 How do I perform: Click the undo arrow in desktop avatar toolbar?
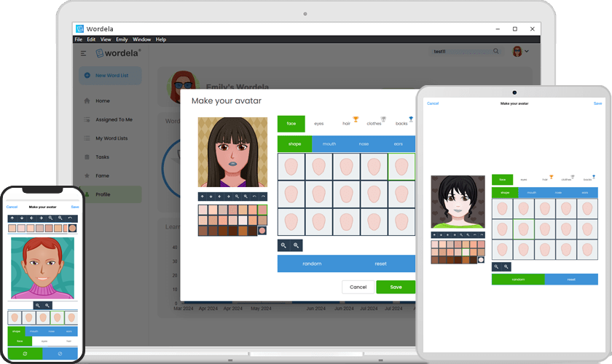pos(254,197)
